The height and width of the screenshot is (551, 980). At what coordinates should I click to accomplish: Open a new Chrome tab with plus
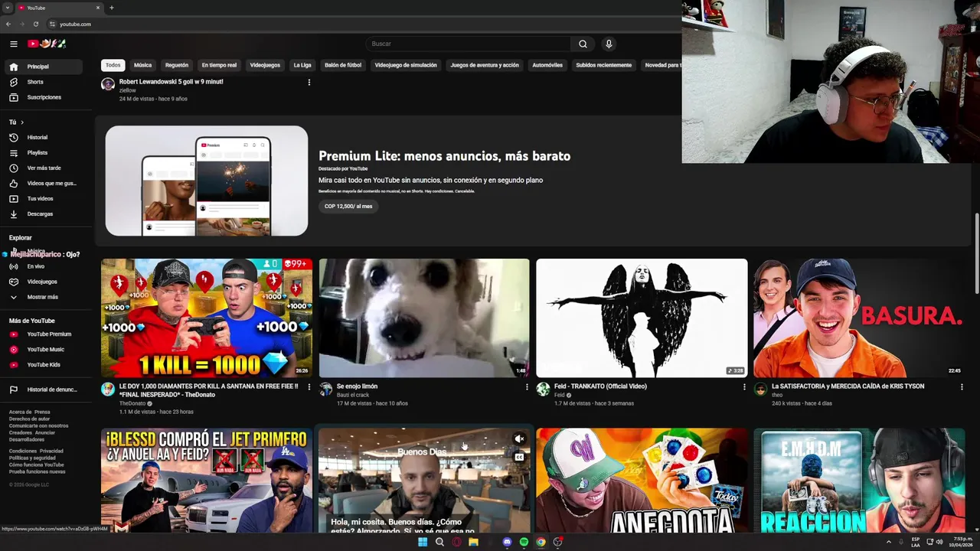(112, 8)
